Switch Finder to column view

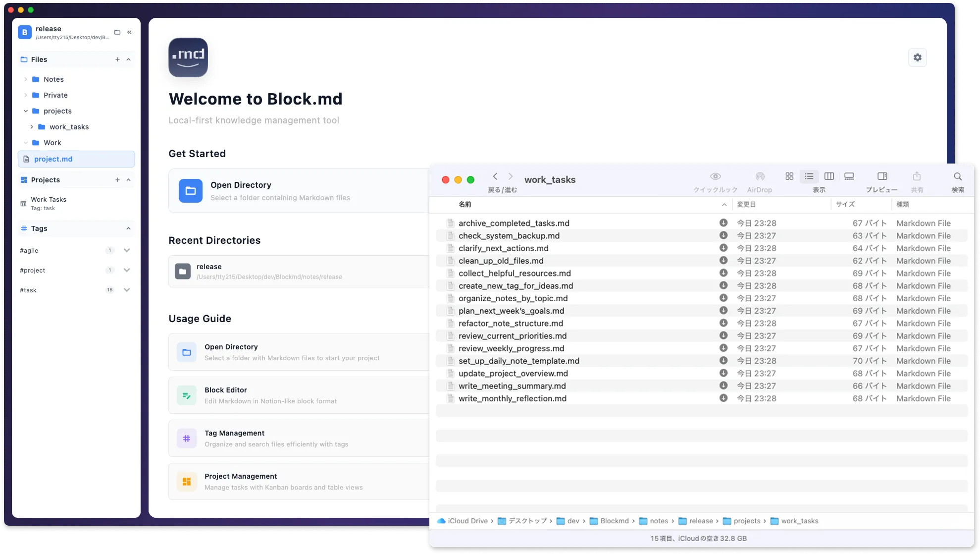click(829, 176)
